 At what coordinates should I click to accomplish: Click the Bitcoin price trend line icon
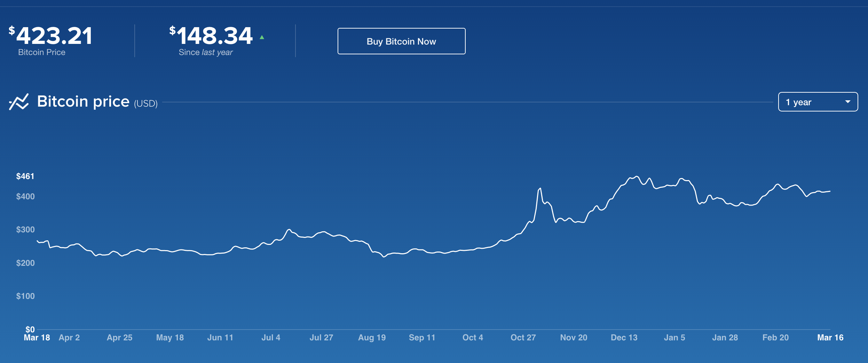(x=19, y=102)
